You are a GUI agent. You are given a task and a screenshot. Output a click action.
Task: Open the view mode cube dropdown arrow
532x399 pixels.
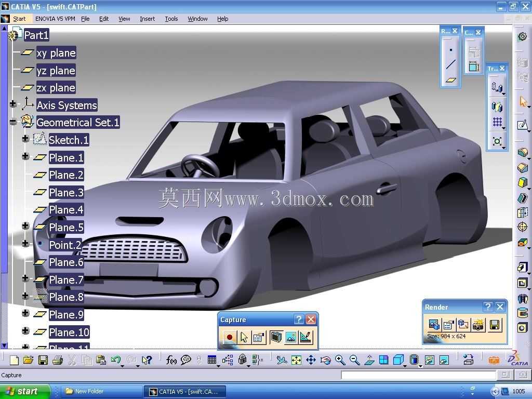405,366
